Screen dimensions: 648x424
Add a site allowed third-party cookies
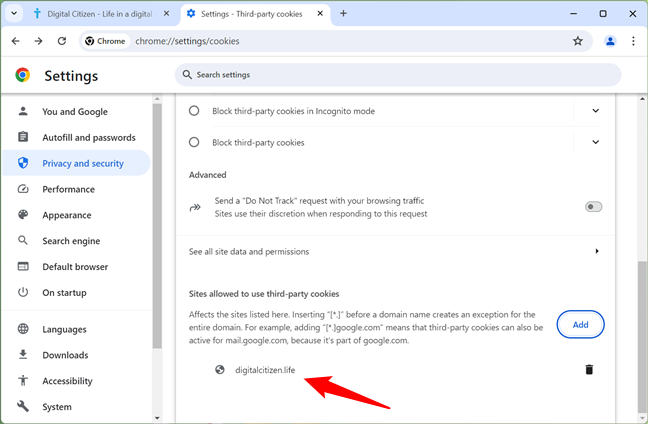580,325
